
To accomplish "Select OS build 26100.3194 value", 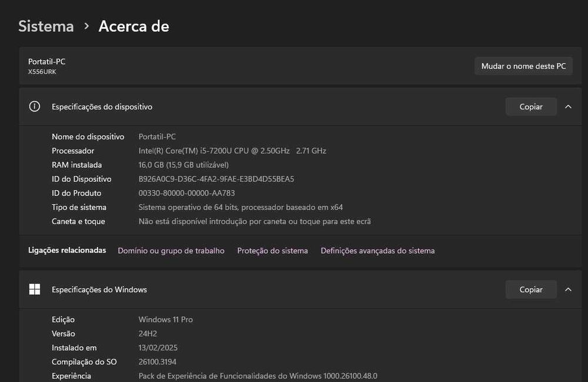I will [x=158, y=362].
